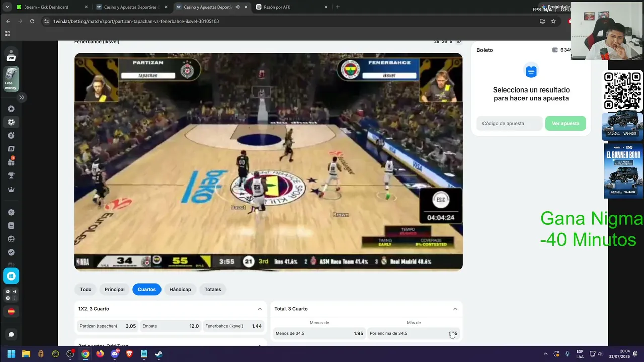Click the site information icon in address bar

tap(47, 21)
